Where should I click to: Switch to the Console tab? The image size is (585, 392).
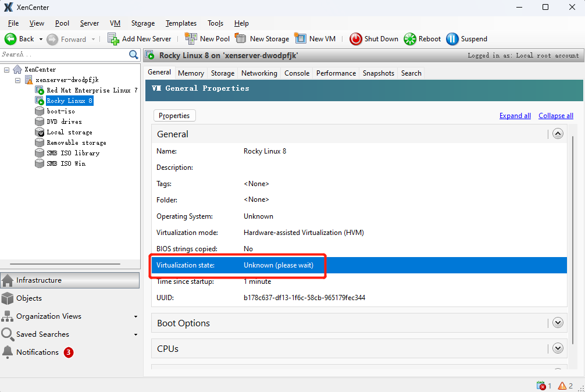tap(297, 73)
